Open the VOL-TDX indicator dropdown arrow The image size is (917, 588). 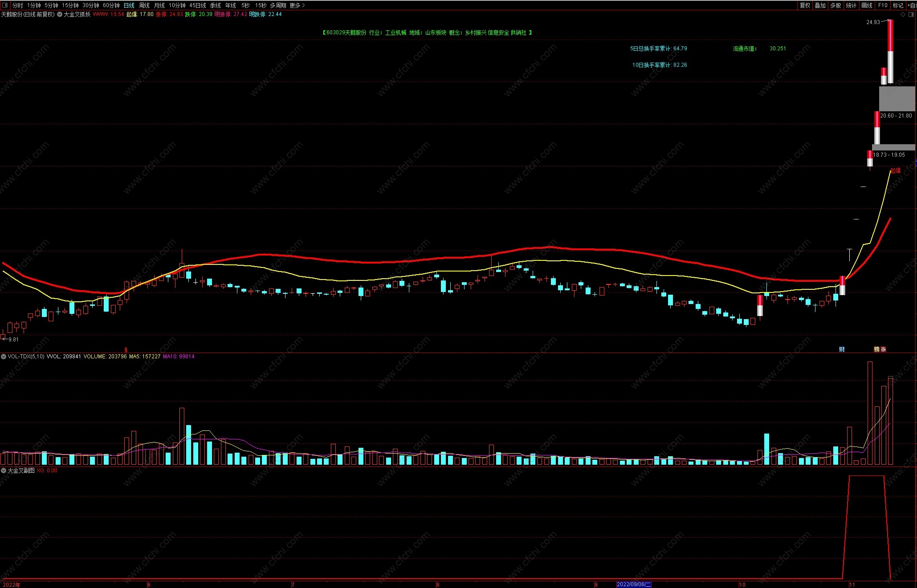tap(4, 357)
